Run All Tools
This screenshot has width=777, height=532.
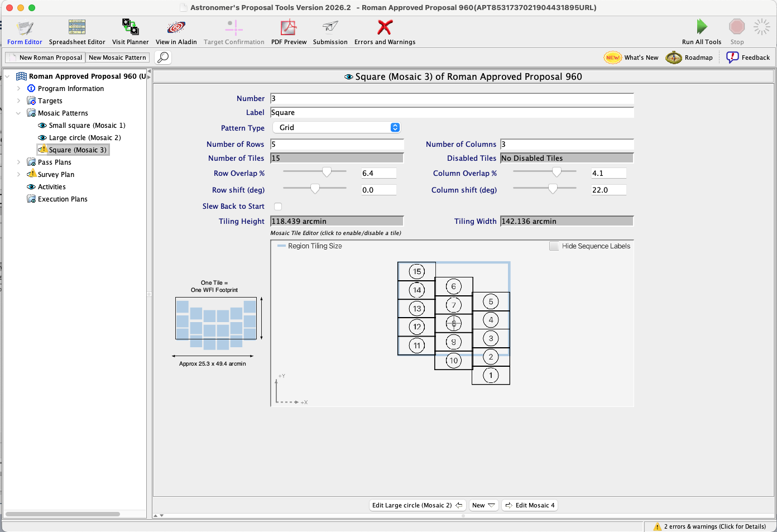(x=701, y=32)
